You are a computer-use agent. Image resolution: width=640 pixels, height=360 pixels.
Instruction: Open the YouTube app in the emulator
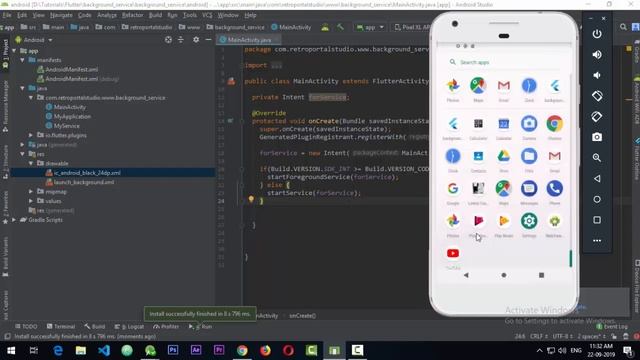[453, 253]
